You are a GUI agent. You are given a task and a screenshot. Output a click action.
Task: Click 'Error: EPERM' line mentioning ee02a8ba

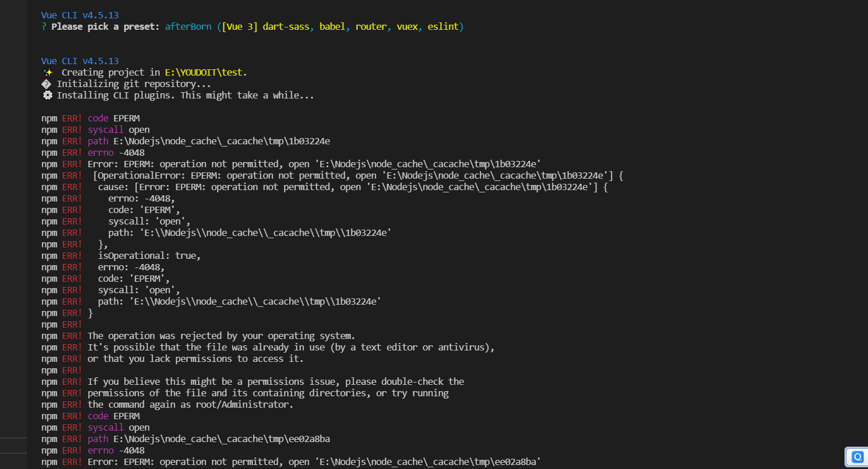[x=291, y=462]
